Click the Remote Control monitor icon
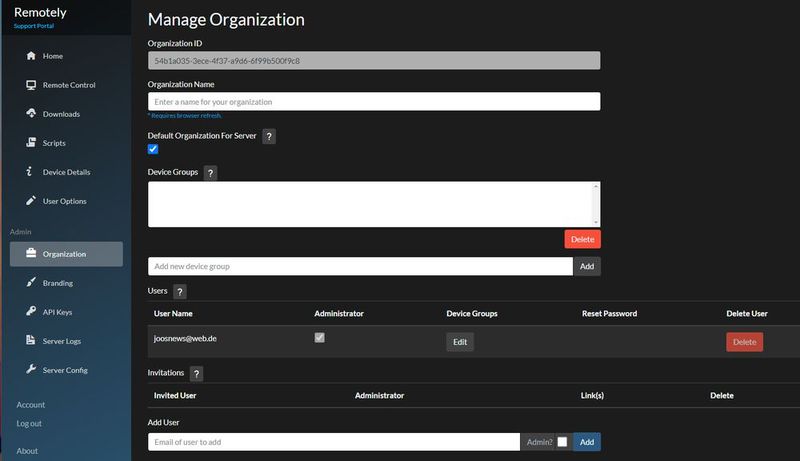This screenshot has width=800, height=461. click(x=32, y=85)
